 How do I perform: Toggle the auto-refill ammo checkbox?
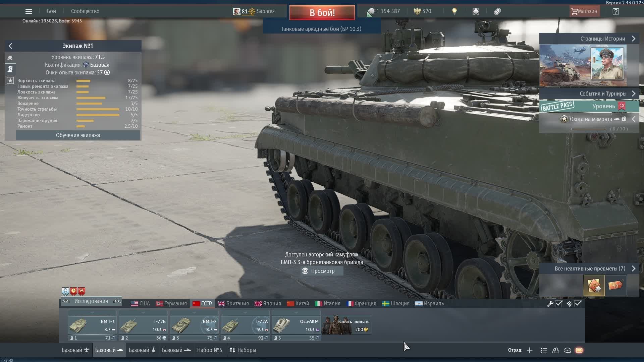click(x=578, y=304)
